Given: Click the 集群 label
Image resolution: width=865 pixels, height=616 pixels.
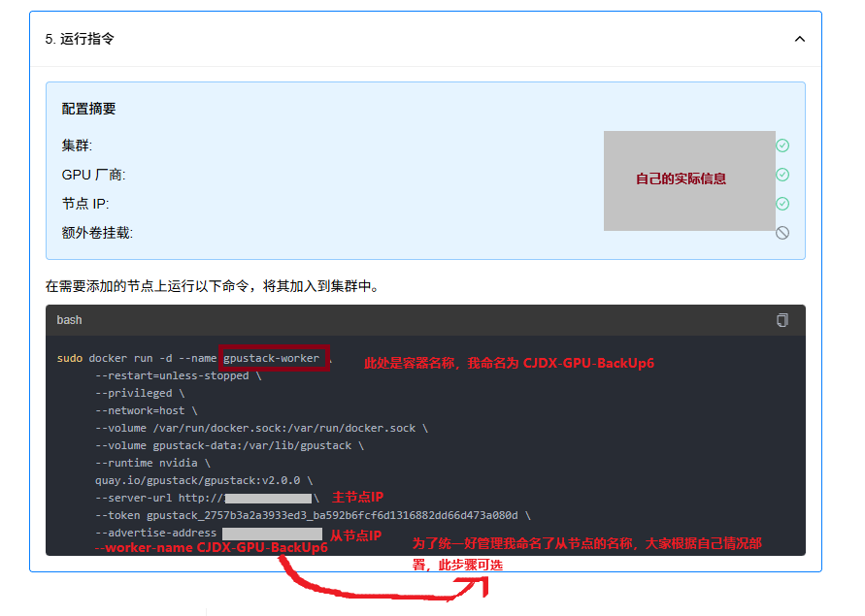Looking at the screenshot, I should [78, 146].
